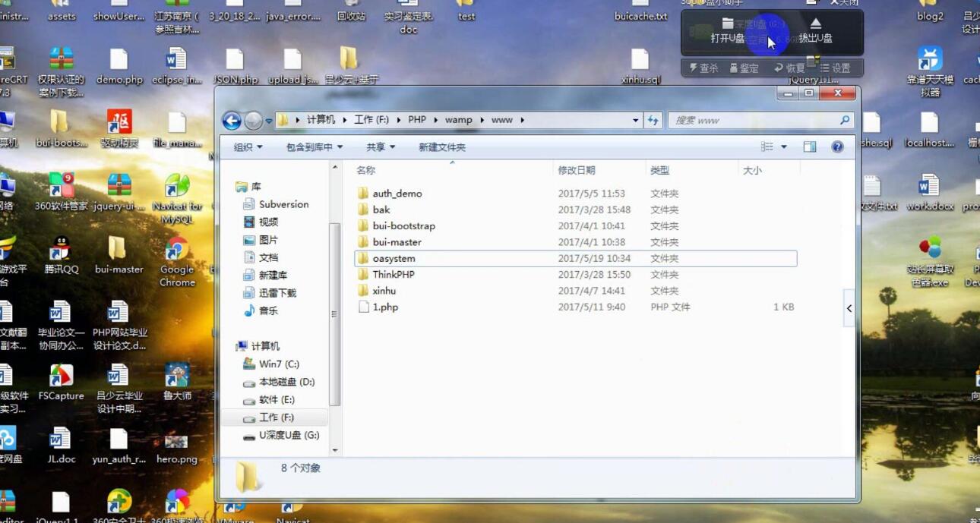The height and width of the screenshot is (523, 980).
Task: Click 恢复 in USB helper bar
Action: click(789, 68)
